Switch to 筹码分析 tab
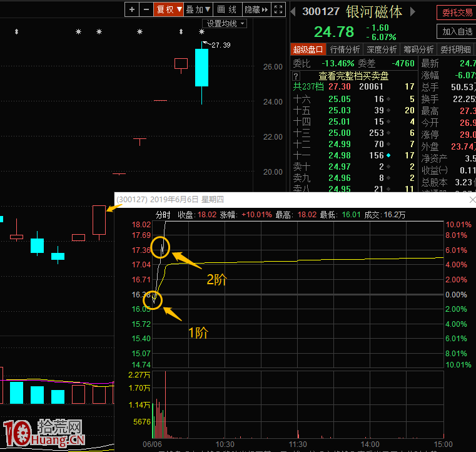This screenshot has height=452, width=476. 418,49
